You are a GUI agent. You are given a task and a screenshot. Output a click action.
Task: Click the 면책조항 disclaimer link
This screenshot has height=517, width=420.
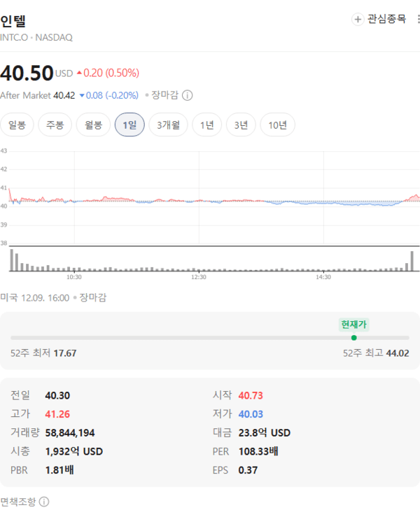tap(17, 502)
